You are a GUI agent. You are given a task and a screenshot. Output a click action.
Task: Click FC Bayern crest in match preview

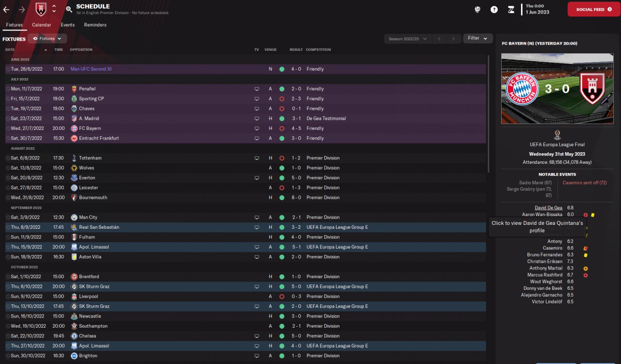point(521,90)
